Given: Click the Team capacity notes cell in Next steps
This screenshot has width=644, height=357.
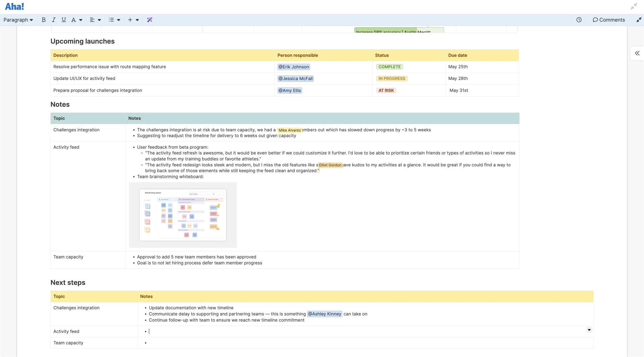Looking at the screenshot, I should point(365,343).
